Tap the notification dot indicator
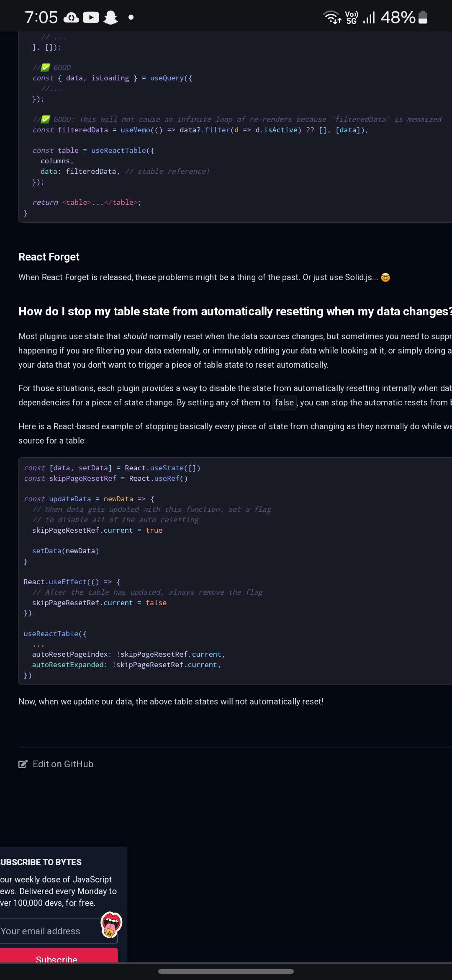 point(131,17)
